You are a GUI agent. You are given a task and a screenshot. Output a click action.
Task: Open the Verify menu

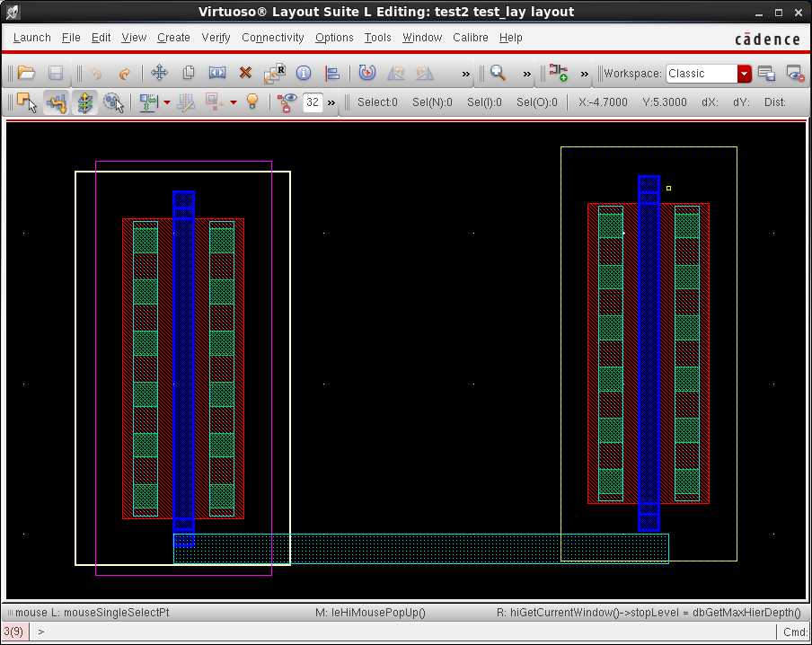(216, 38)
